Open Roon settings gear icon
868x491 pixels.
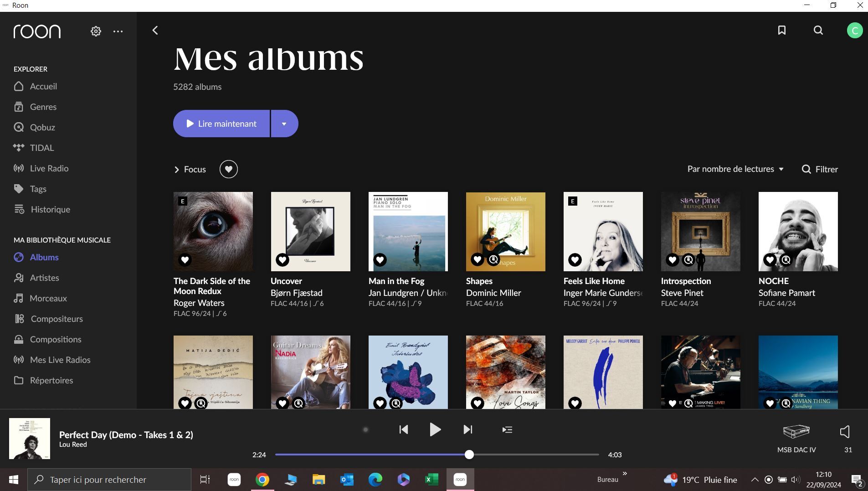96,31
